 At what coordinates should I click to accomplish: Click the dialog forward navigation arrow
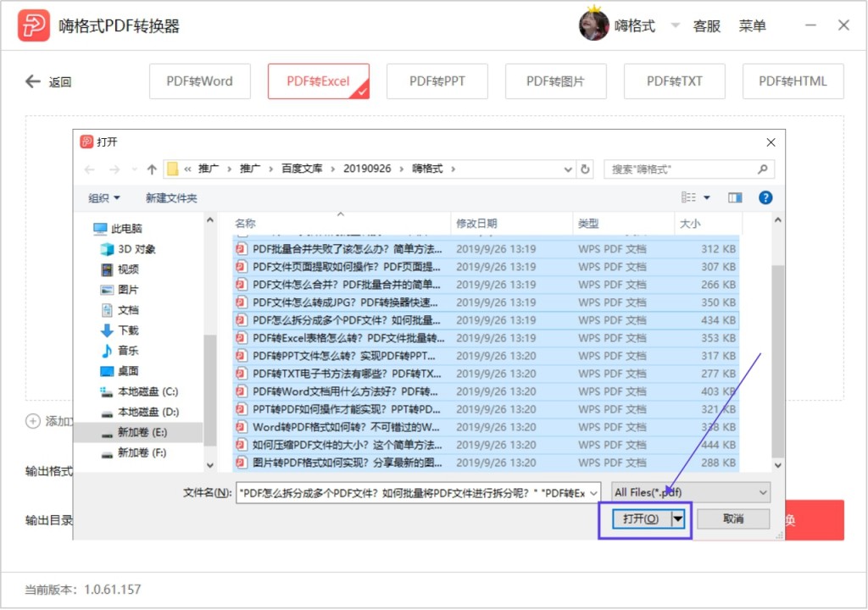click(x=114, y=169)
